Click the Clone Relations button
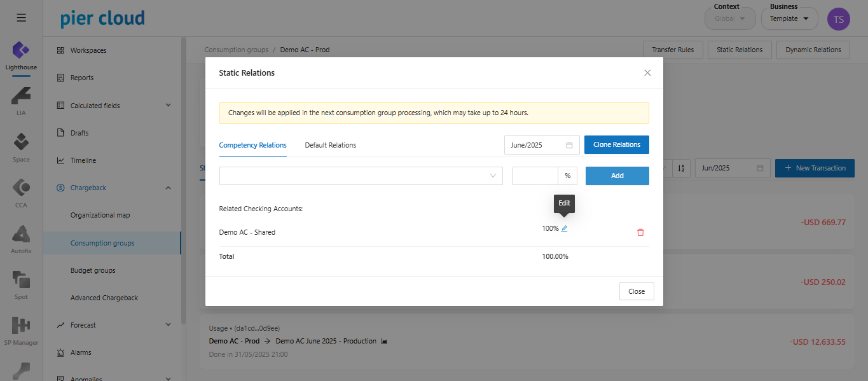Screen dimensions: 868x381 (x=616, y=145)
